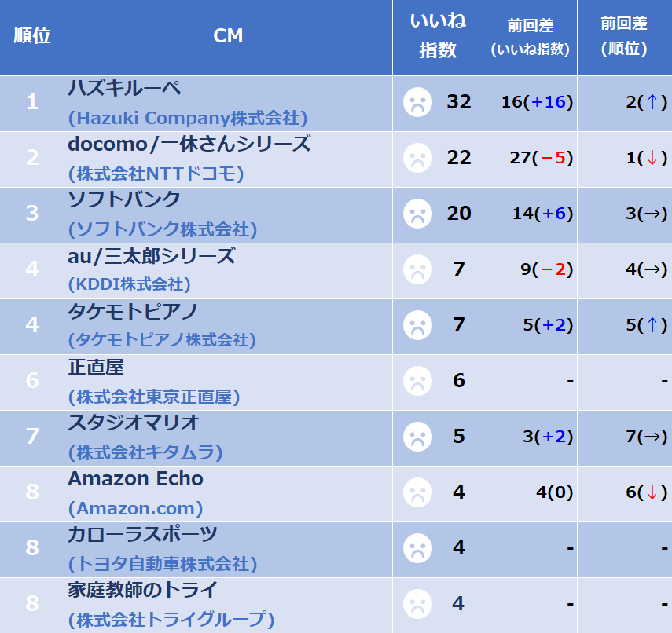Click the sad face icon in docomo row

coord(417,158)
